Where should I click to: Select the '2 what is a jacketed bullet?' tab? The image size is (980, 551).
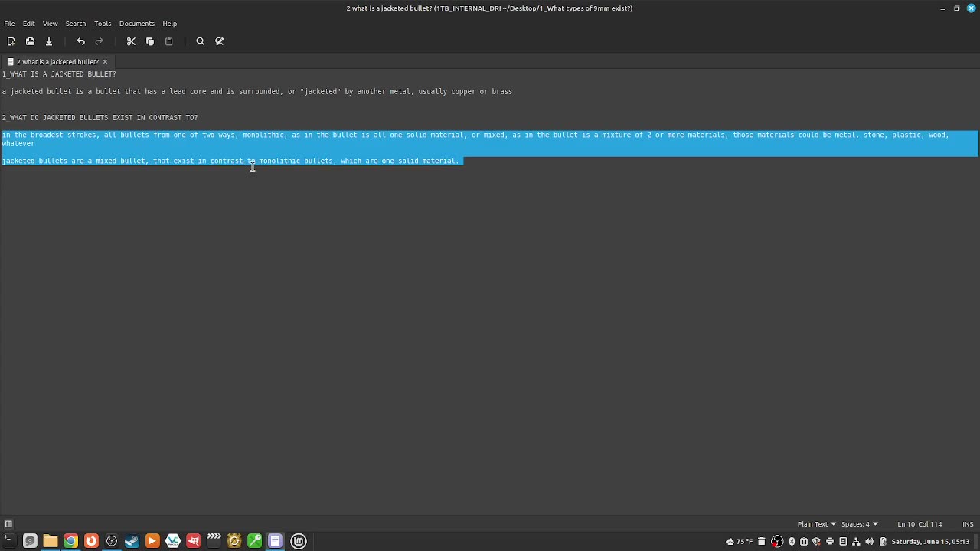pyautogui.click(x=57, y=61)
